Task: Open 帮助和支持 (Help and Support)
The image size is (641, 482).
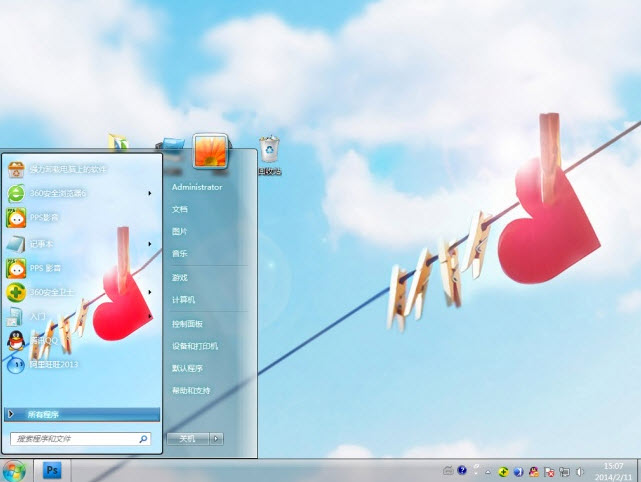Action: pyautogui.click(x=191, y=390)
